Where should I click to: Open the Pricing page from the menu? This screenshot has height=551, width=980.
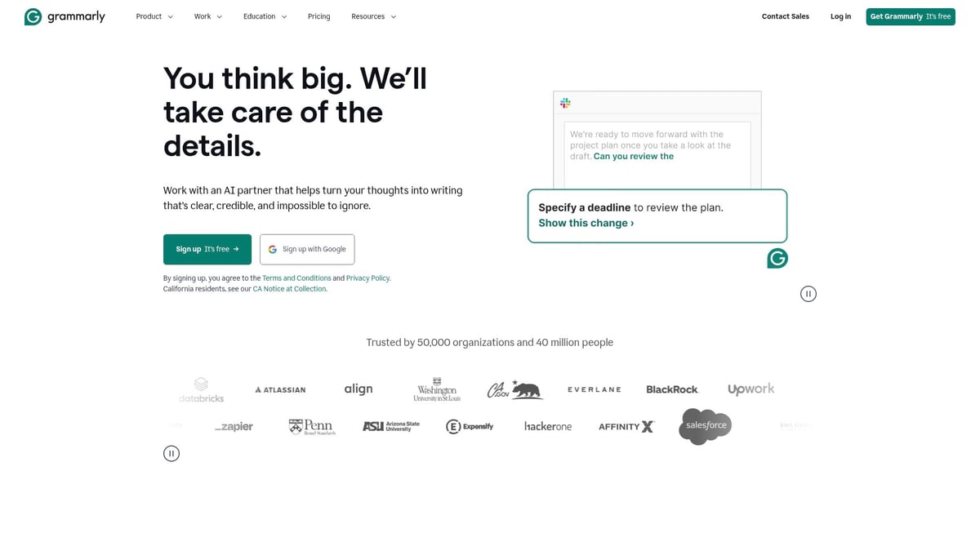point(318,16)
